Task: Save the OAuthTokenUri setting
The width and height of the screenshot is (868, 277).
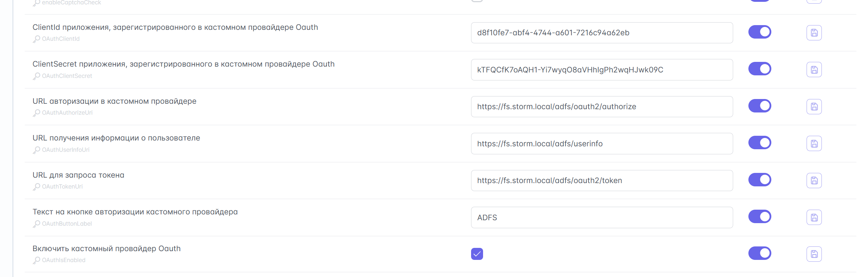Action: click(x=814, y=181)
